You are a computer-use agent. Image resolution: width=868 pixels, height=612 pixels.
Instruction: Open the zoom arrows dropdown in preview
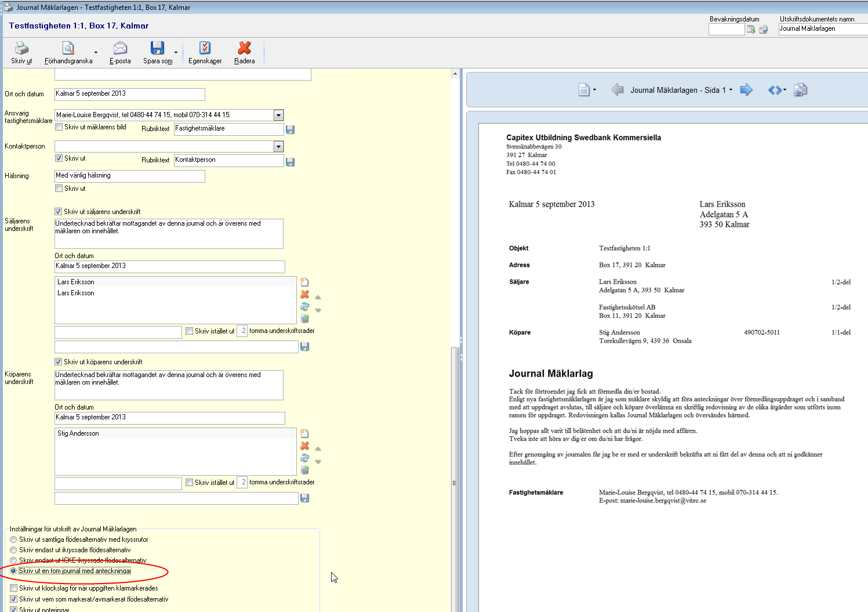[785, 90]
